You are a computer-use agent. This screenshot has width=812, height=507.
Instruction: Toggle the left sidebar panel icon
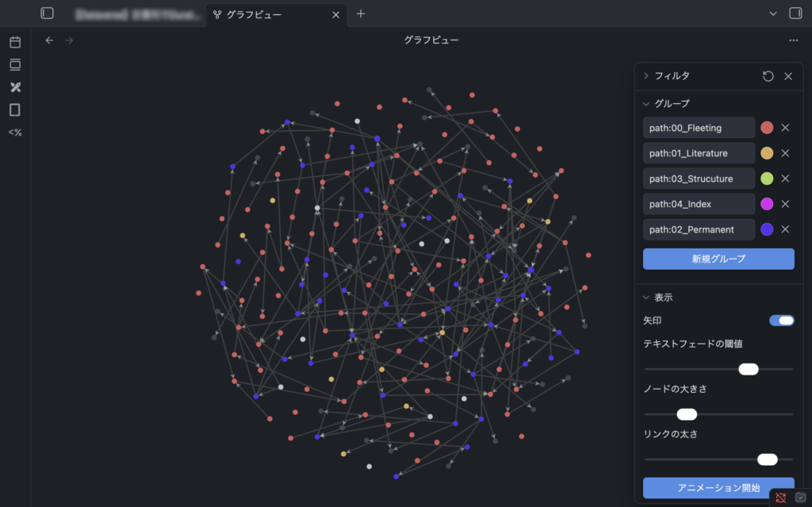coord(48,13)
